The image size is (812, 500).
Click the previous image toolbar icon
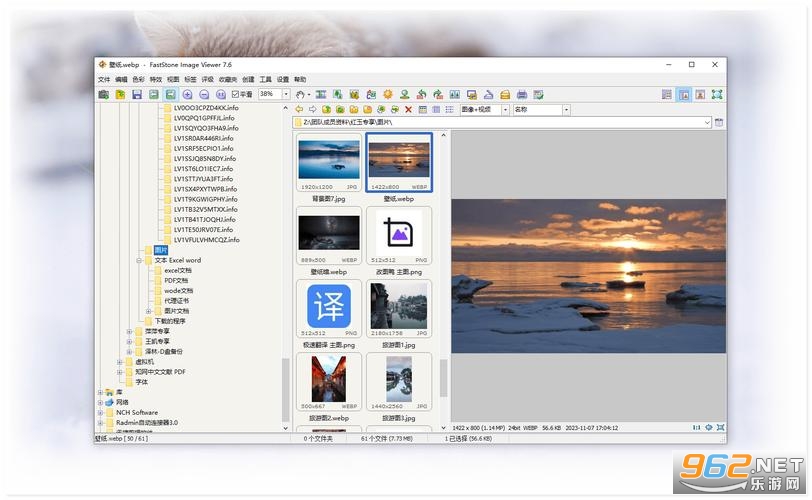point(154,95)
